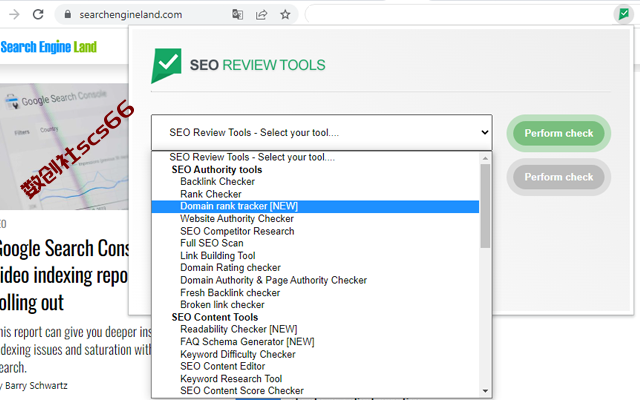
Task: Choose SEO Content Score Checker
Action: [315, 391]
